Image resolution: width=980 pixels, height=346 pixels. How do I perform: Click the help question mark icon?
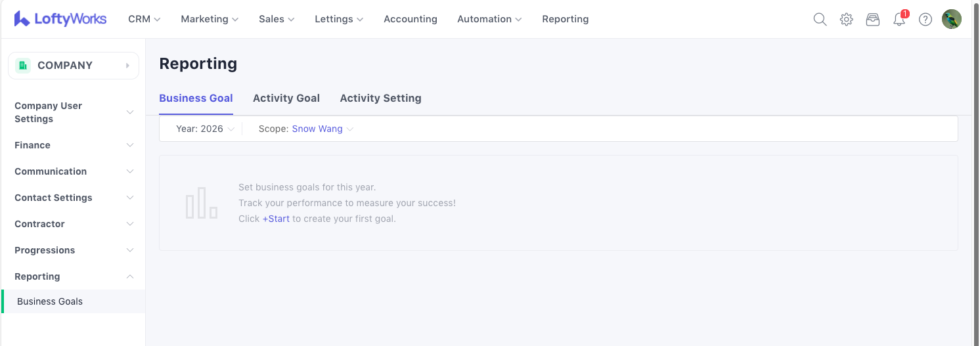coord(925,19)
